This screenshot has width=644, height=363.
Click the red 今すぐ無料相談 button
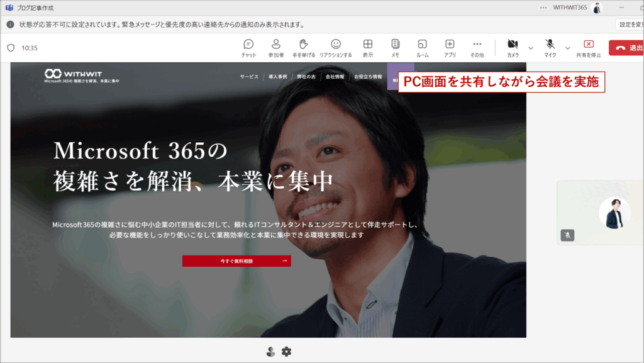[x=236, y=261]
